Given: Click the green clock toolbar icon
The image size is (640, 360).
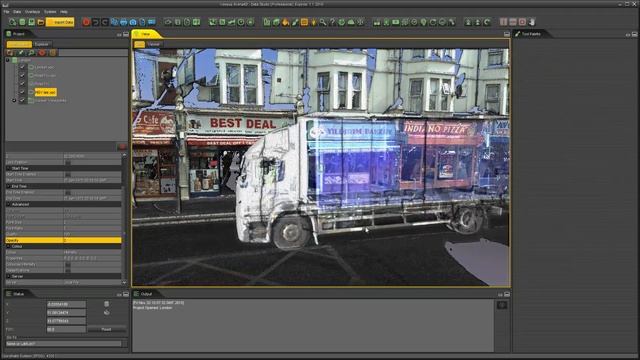Looking at the screenshot, I should point(241,22).
